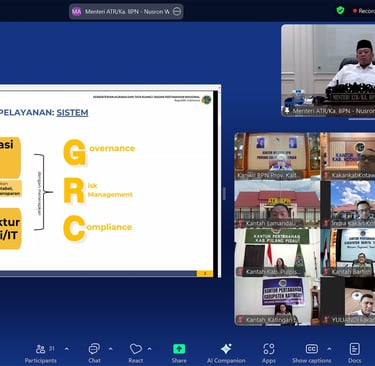This screenshot has height=366, width=375.
Task: Select the Indra Kakan participant video
Action: point(348,204)
